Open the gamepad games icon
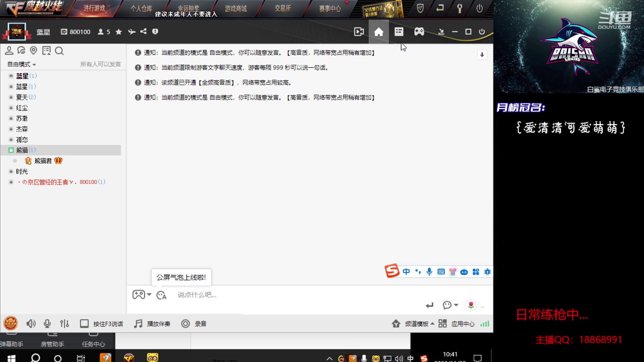The width and height of the screenshot is (644, 362). pos(419,32)
